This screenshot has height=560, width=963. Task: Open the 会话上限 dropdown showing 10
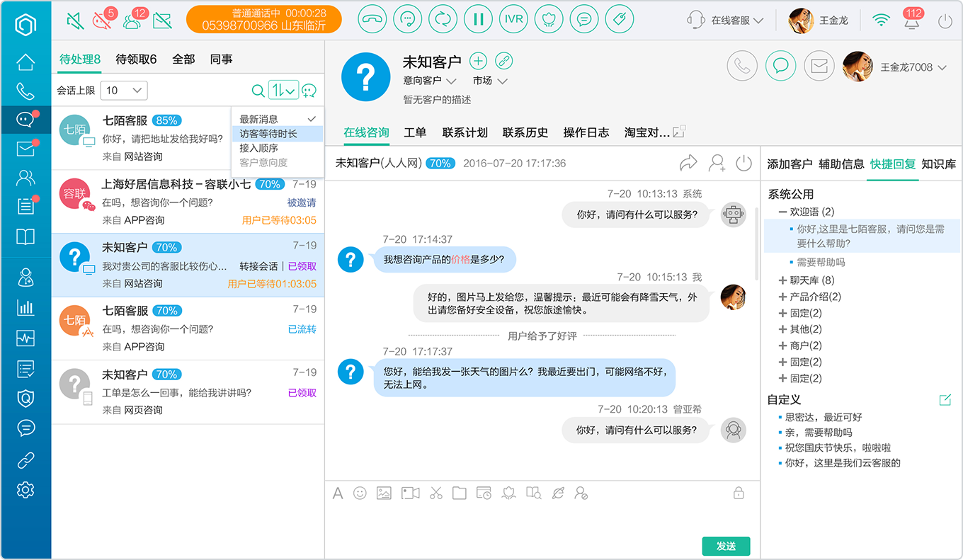pos(124,90)
